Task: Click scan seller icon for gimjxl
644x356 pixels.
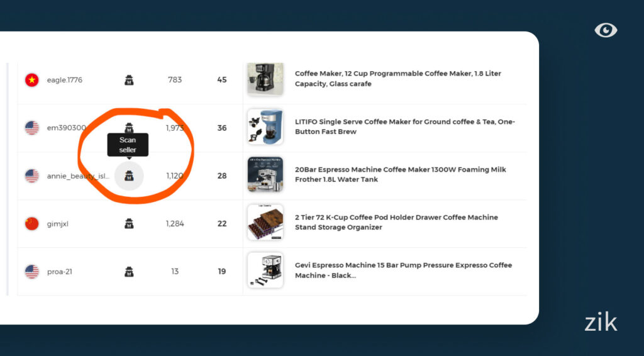Action: click(x=129, y=223)
